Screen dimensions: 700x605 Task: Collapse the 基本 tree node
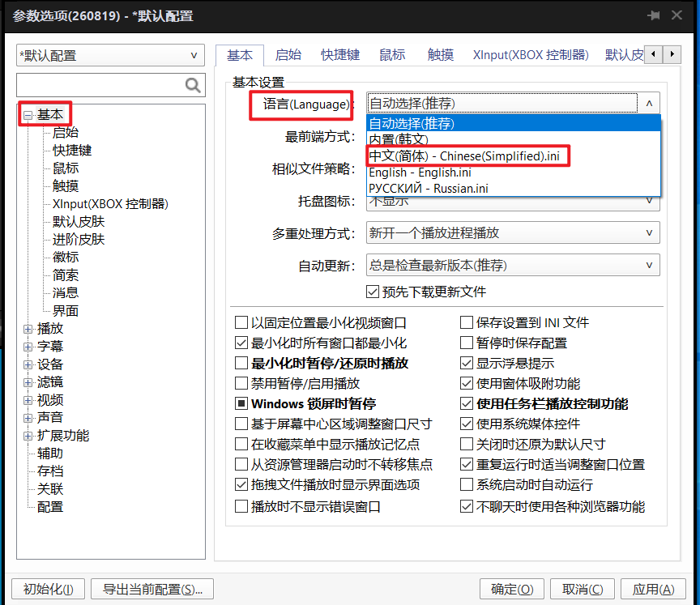(28, 116)
